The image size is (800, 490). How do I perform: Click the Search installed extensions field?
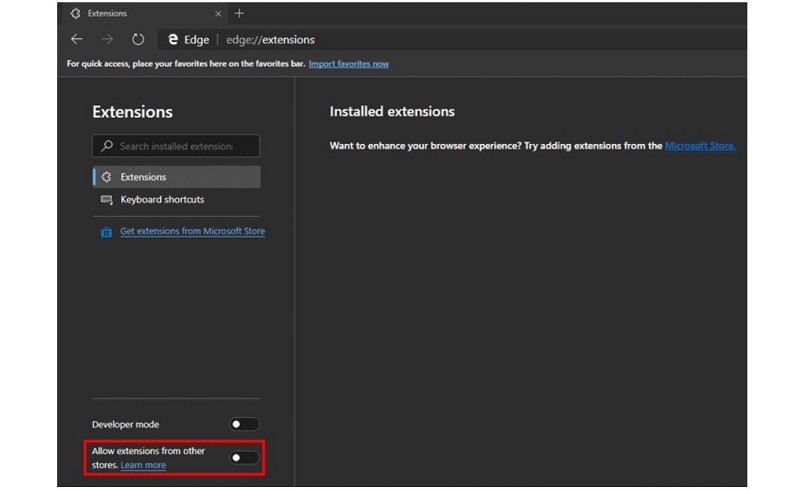[x=176, y=146]
